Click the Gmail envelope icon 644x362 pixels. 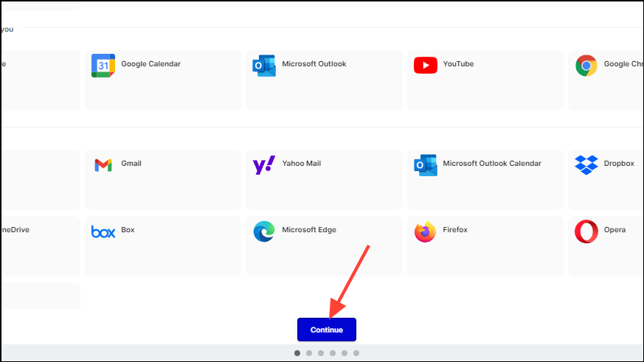tap(103, 165)
